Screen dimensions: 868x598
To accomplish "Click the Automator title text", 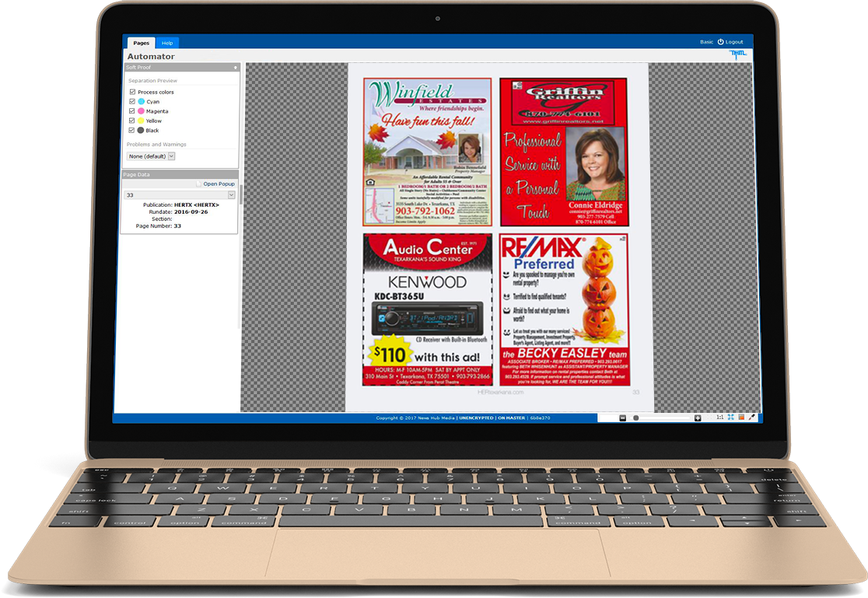I will (151, 57).
